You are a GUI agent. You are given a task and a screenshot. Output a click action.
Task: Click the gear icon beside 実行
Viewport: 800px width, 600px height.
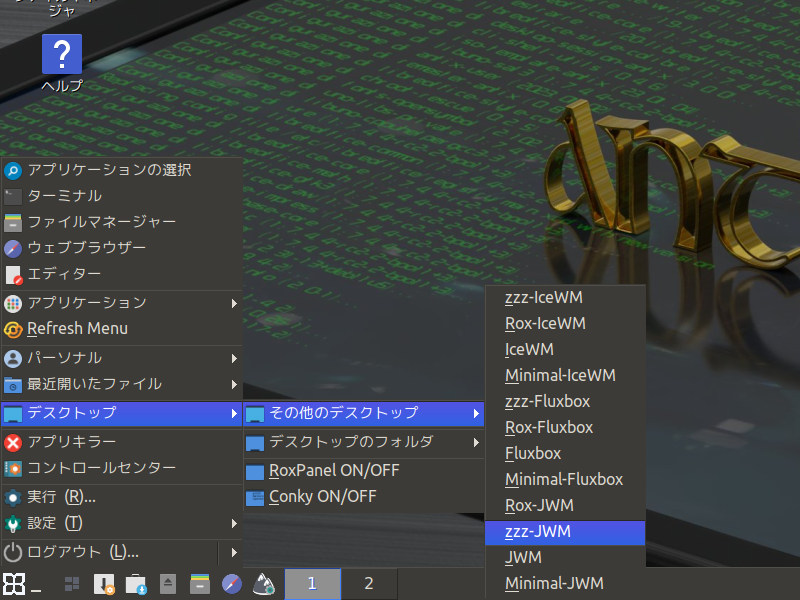(13, 497)
